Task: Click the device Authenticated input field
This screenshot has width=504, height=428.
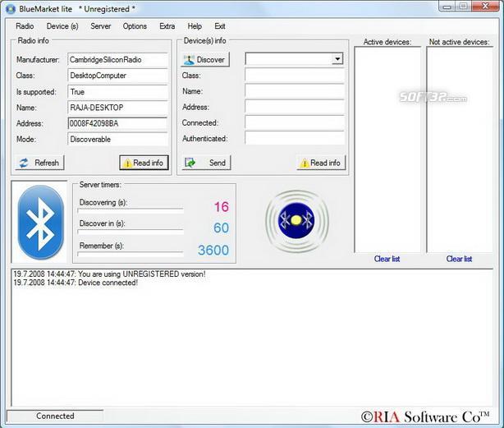Action: pos(295,138)
